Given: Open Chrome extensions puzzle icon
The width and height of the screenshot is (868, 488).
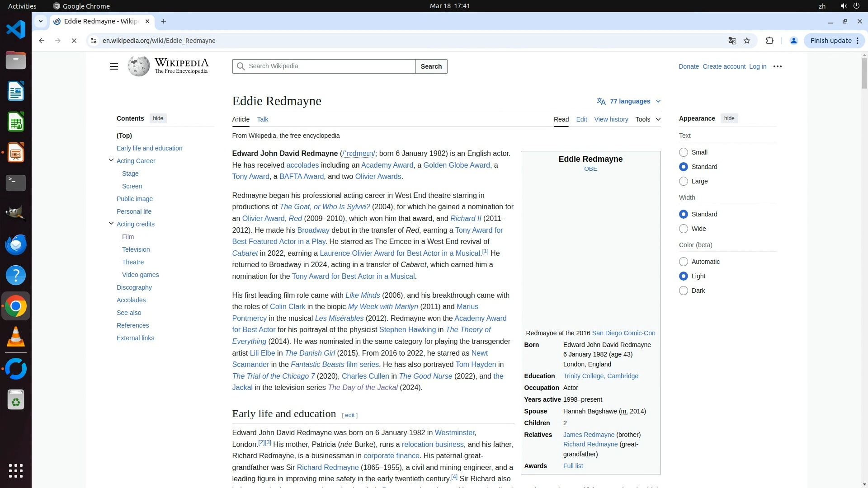Looking at the screenshot, I should [769, 41].
